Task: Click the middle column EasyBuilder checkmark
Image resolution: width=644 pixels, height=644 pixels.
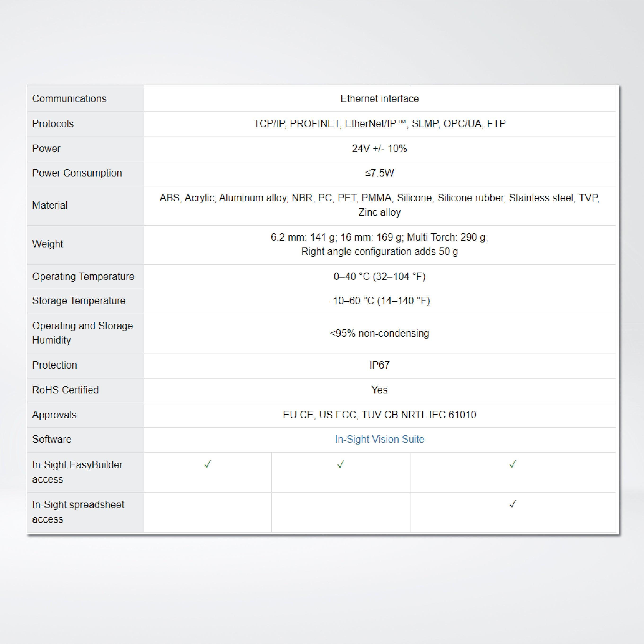Action: tap(341, 463)
